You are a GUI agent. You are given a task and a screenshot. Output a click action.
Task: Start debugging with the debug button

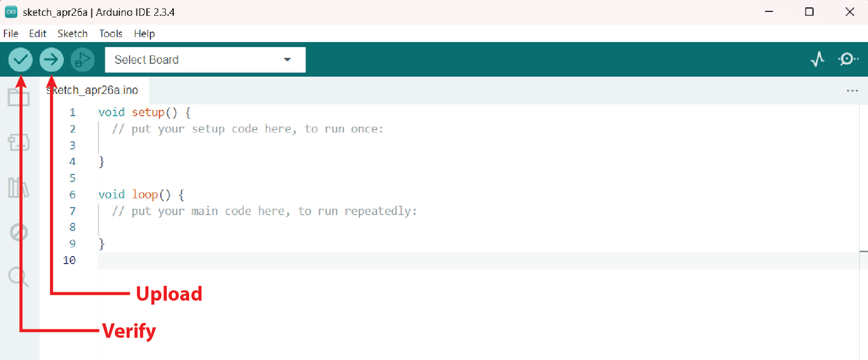click(x=83, y=60)
